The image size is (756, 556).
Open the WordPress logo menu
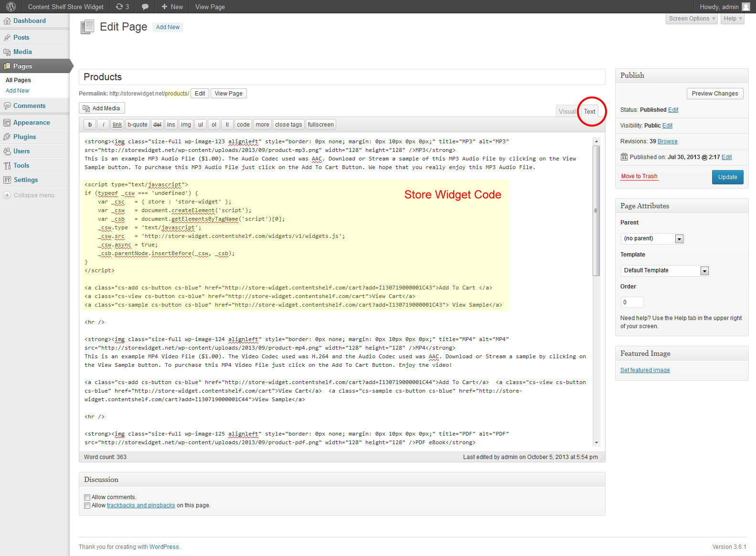point(11,7)
